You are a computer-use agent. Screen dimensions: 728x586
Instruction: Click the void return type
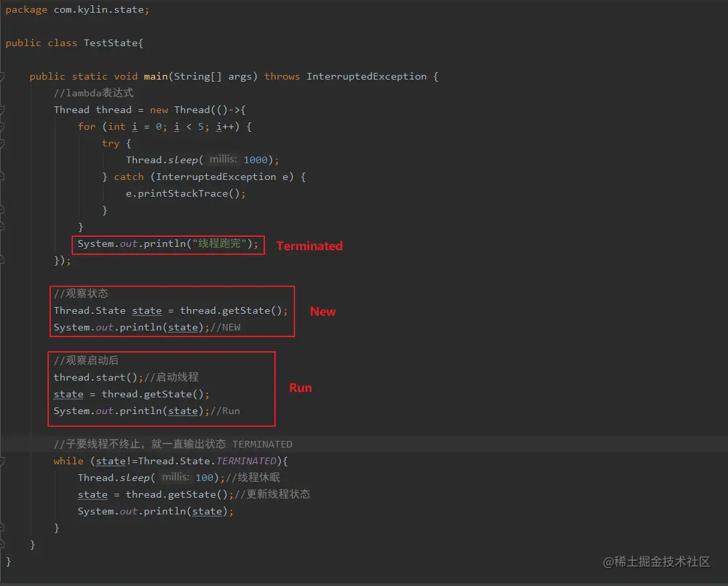(126, 77)
